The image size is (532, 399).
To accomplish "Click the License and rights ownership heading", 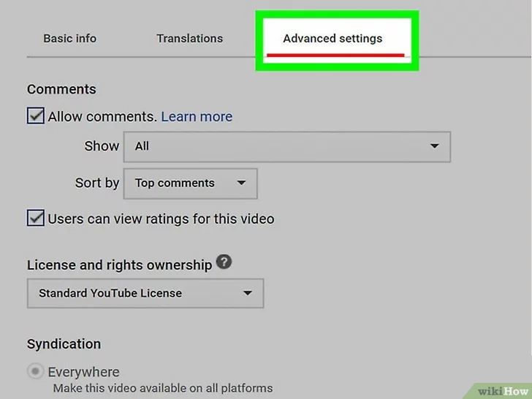I will [x=119, y=265].
